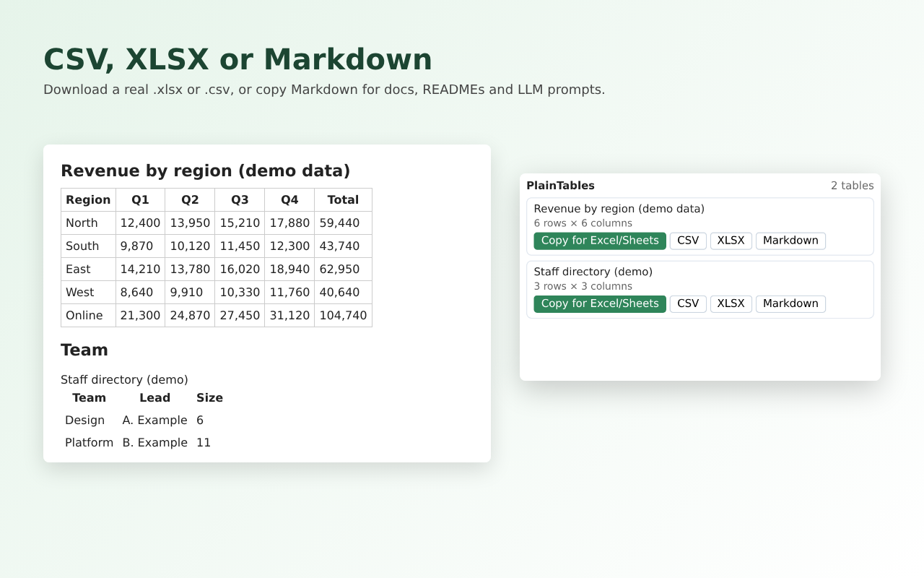Copy Markdown for Staff directory table

pos(790,303)
